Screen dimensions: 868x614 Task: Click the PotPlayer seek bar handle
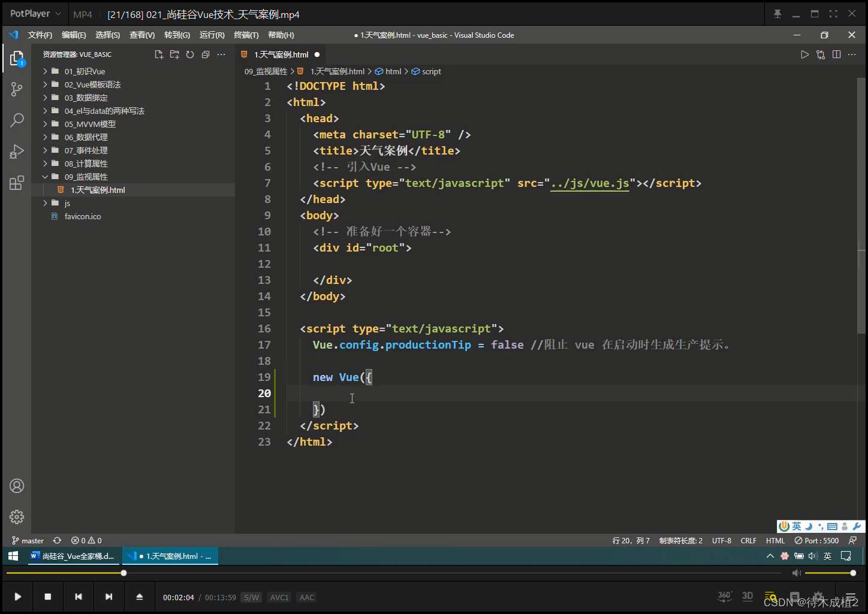[x=123, y=573]
